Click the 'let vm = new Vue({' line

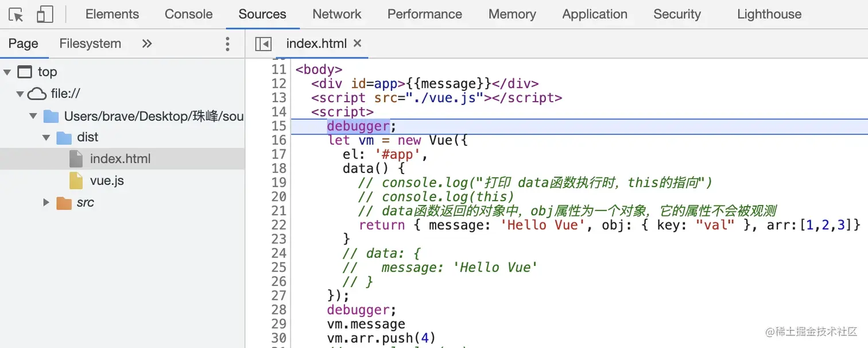398,140
